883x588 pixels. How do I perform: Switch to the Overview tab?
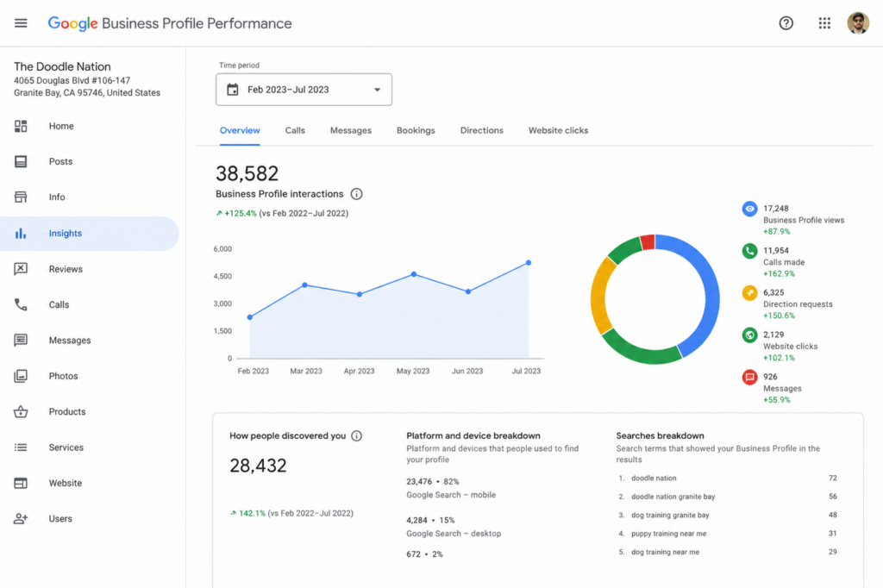240,131
